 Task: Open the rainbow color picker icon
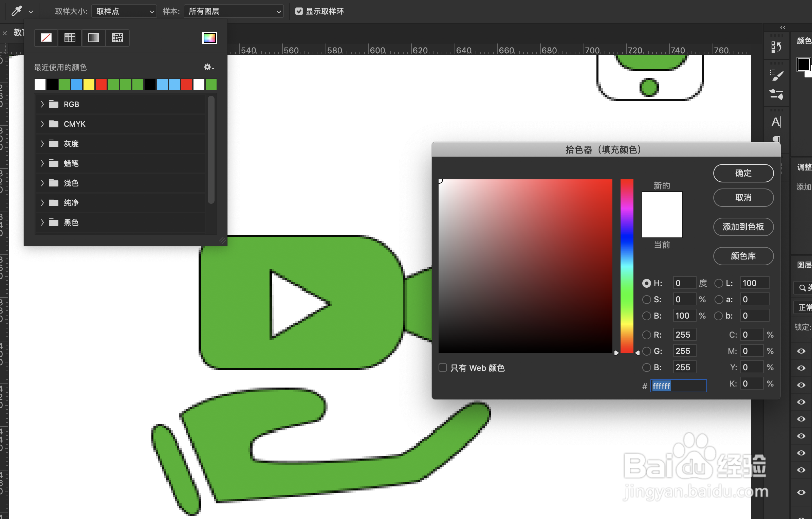tap(209, 38)
